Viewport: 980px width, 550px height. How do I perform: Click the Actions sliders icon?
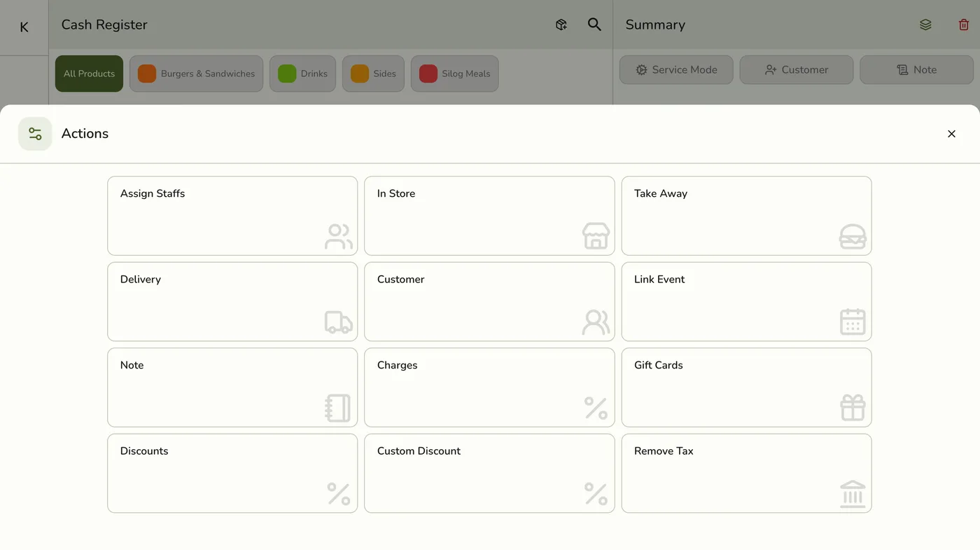(x=35, y=134)
